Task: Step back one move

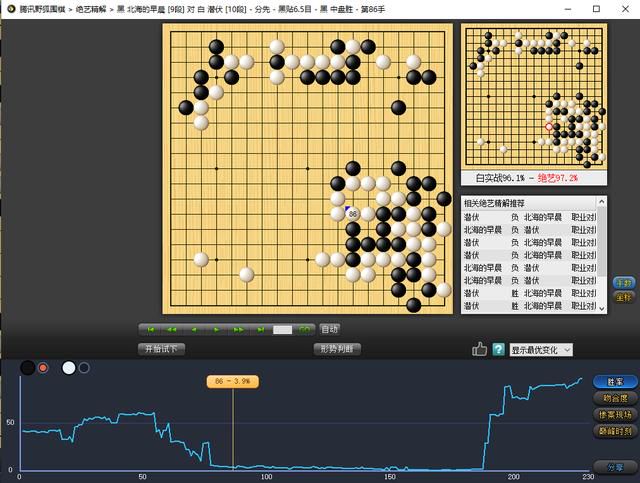Action: pyautogui.click(x=194, y=329)
